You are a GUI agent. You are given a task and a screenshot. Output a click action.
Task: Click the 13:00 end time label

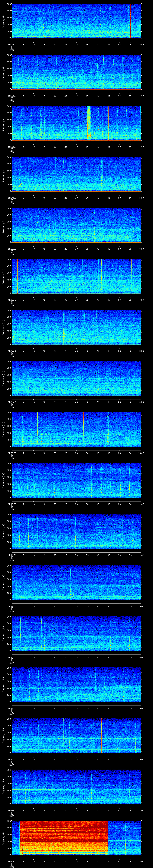(x=141, y=606)
